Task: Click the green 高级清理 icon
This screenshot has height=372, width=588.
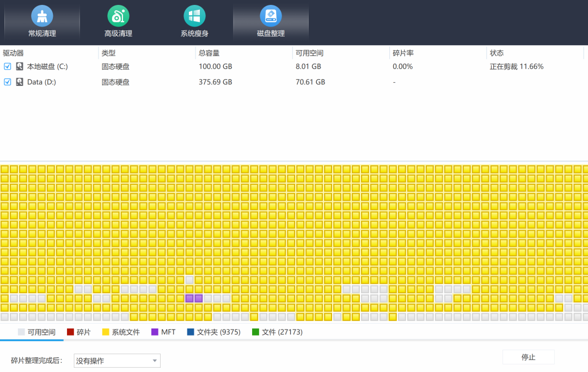Action: pos(118,16)
